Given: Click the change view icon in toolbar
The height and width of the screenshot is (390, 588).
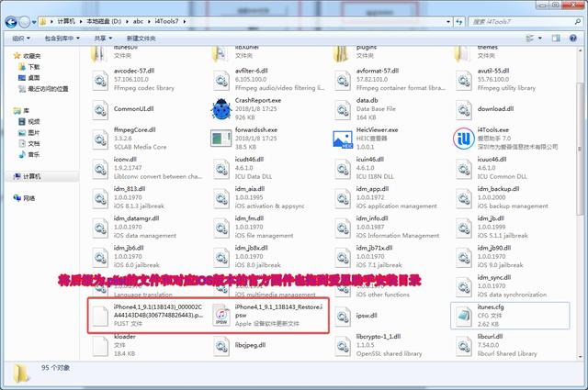Looking at the screenshot, I should pos(530,38).
